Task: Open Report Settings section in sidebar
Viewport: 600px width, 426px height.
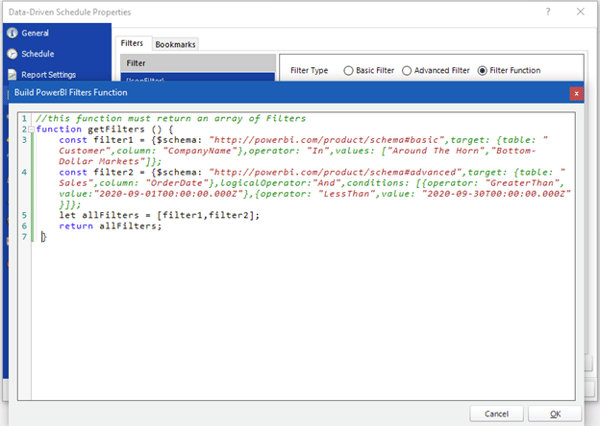Action: pyautogui.click(x=42, y=75)
